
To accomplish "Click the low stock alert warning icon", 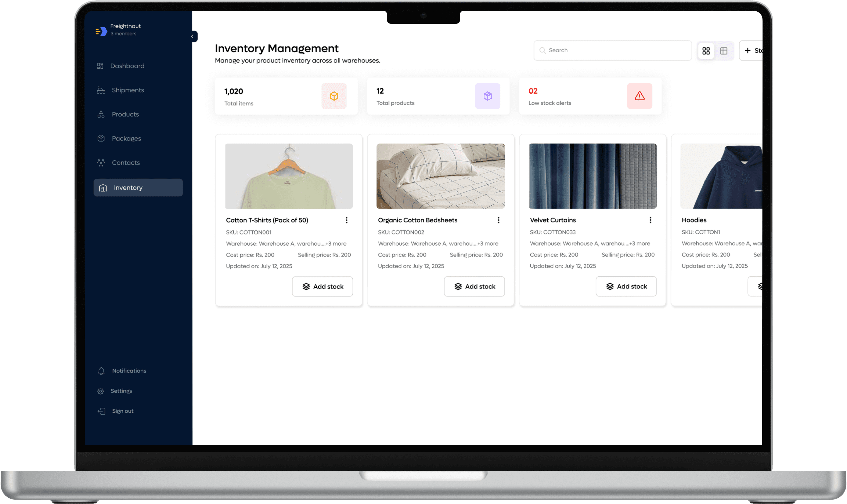I will pyautogui.click(x=639, y=96).
